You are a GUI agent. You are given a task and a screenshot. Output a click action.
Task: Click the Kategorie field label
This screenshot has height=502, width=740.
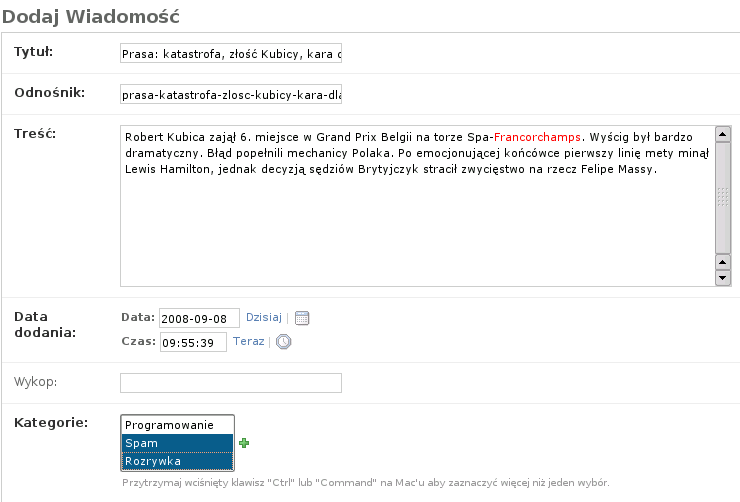pos(52,423)
